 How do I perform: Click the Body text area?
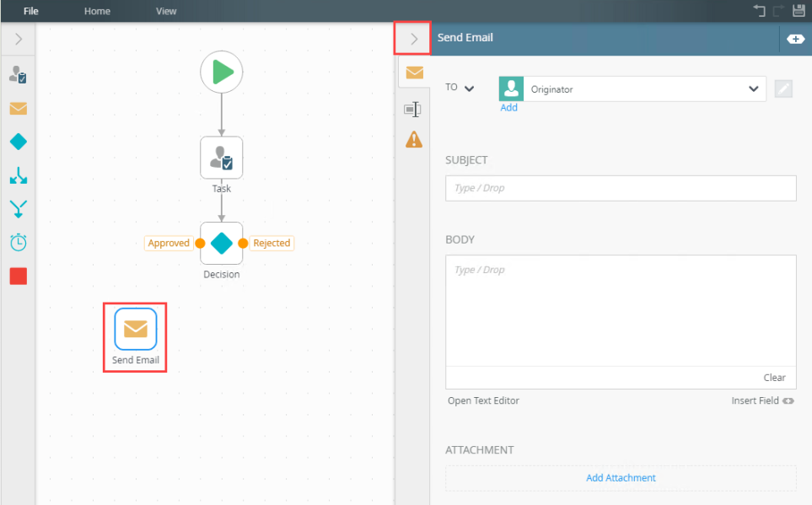click(x=621, y=310)
